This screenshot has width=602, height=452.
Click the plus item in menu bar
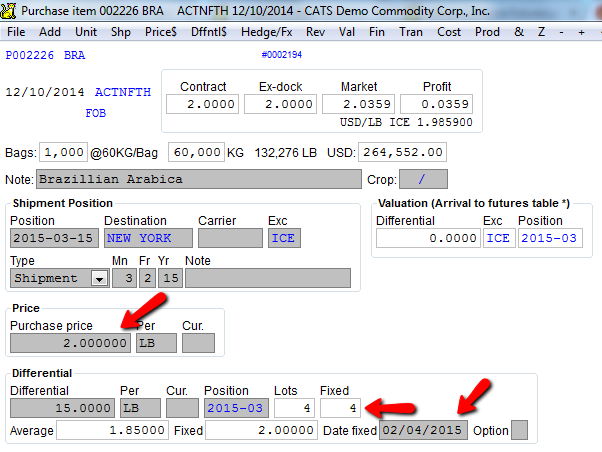pos(581,32)
